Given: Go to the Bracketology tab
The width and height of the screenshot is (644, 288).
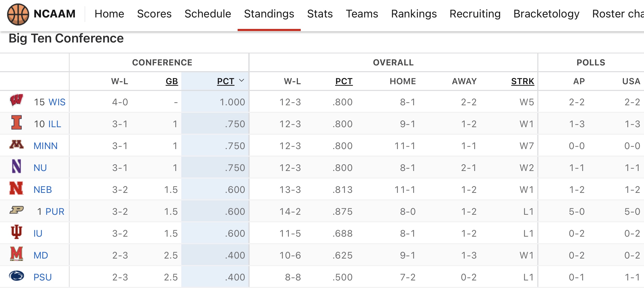Looking at the screenshot, I should pos(546,14).
